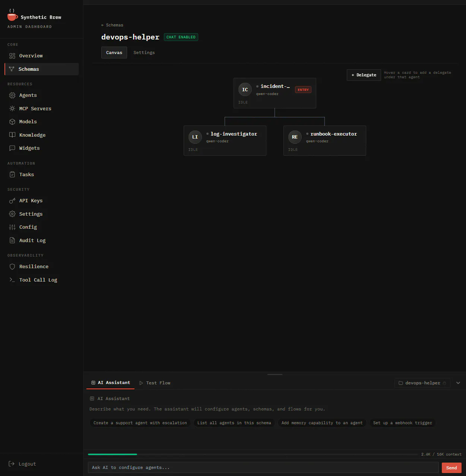Click the devops-helper page title
Viewport: 466px width, 476px height.
(130, 37)
